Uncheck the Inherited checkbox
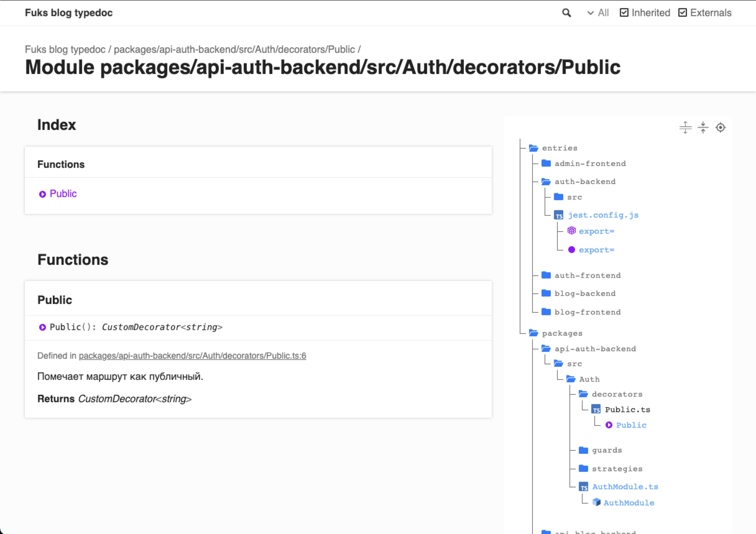Viewport: 756px width, 534px height. pyautogui.click(x=624, y=13)
